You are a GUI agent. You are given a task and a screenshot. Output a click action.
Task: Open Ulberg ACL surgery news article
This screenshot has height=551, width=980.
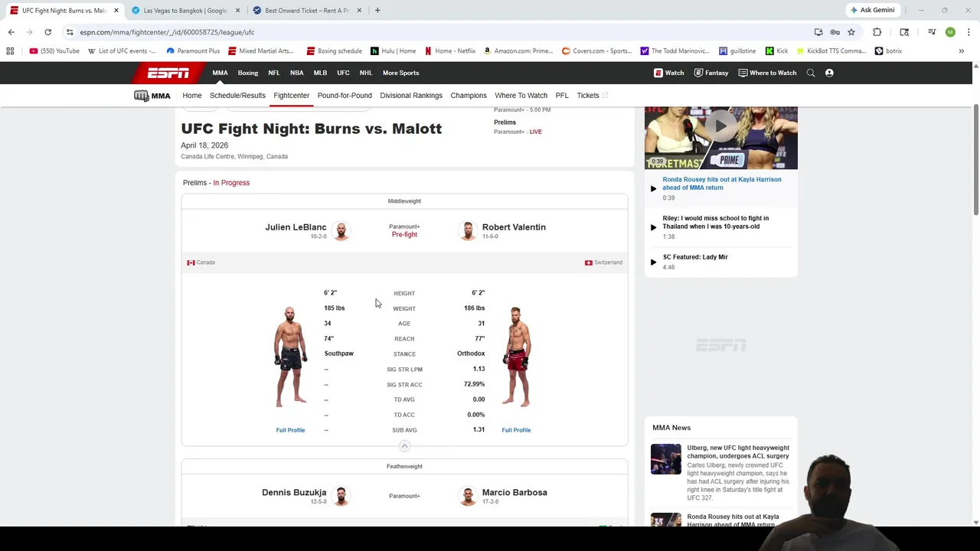point(738,452)
